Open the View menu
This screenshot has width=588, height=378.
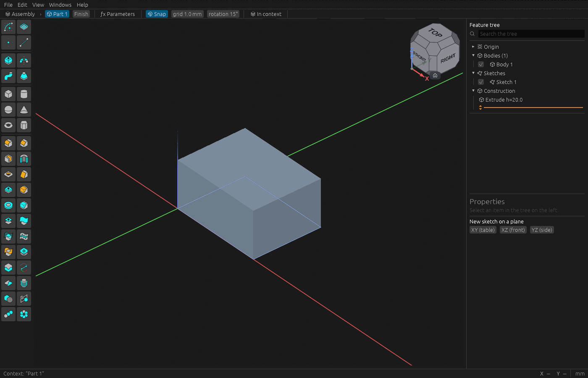pos(38,5)
